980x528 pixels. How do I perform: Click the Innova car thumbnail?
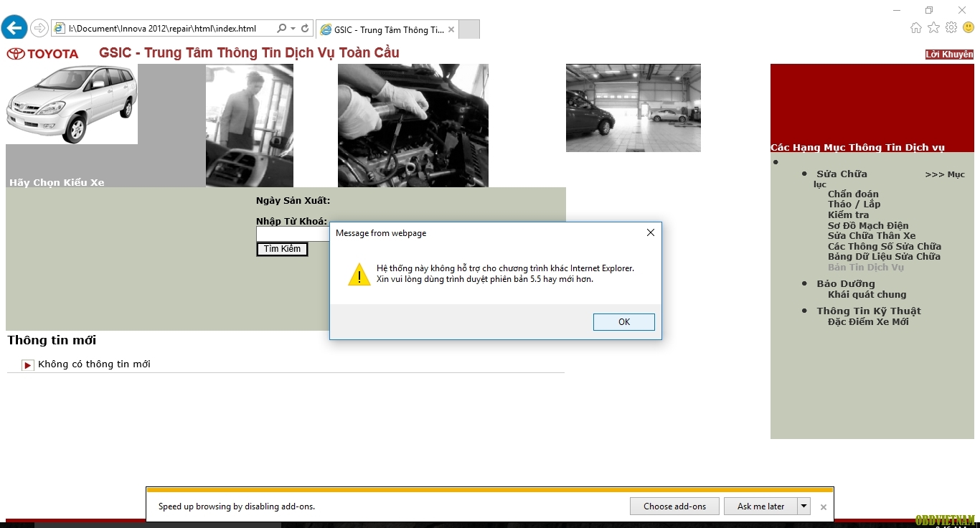[x=72, y=104]
